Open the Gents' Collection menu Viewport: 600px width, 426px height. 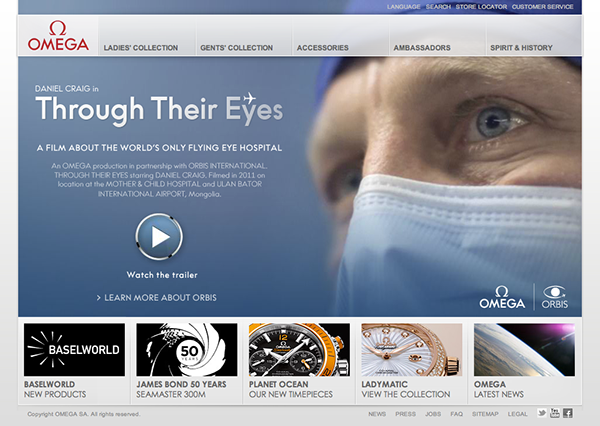[236, 48]
